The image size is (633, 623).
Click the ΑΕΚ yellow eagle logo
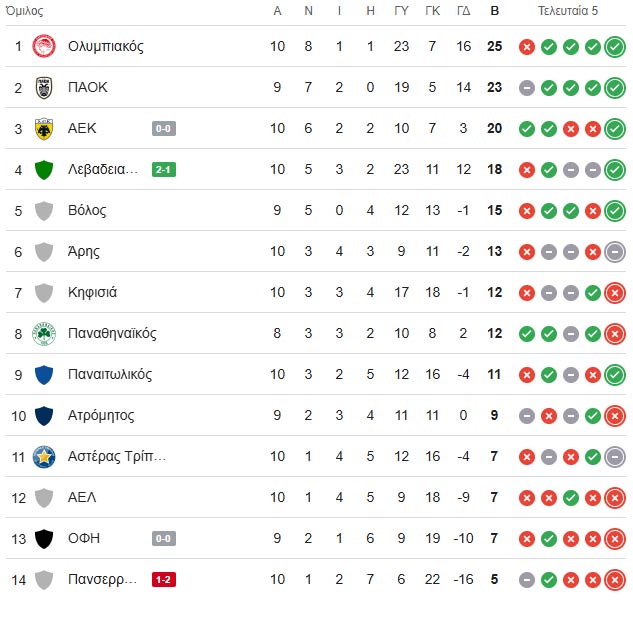click(44, 128)
